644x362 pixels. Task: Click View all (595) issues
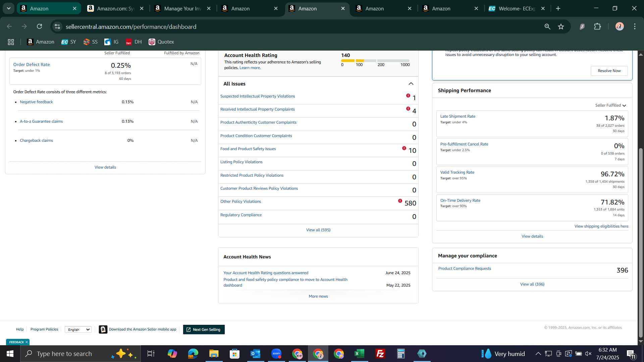click(318, 230)
